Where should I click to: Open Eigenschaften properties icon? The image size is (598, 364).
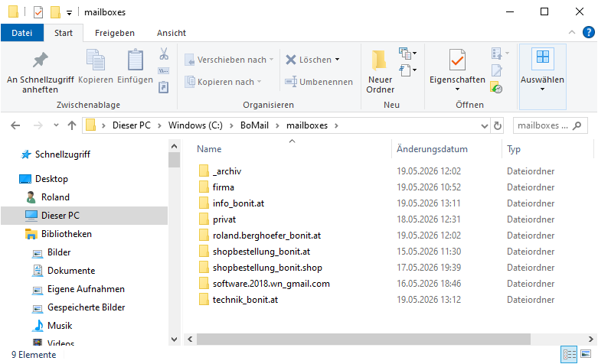[457, 60]
